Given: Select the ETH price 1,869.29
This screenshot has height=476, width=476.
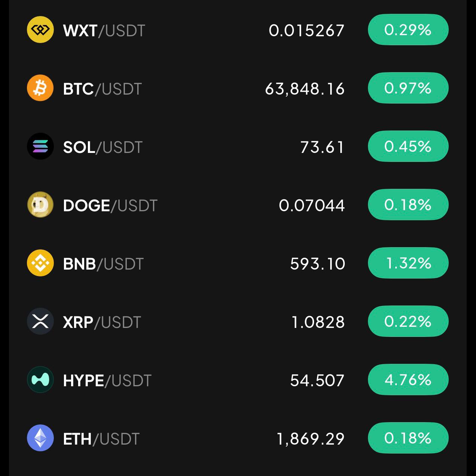Looking at the screenshot, I should [x=310, y=439].
